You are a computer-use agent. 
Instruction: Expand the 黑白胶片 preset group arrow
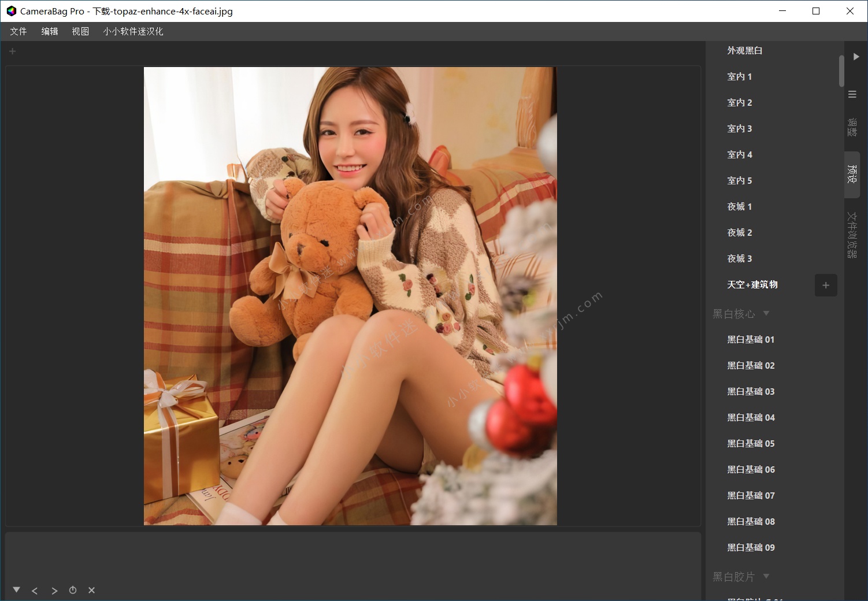766,576
